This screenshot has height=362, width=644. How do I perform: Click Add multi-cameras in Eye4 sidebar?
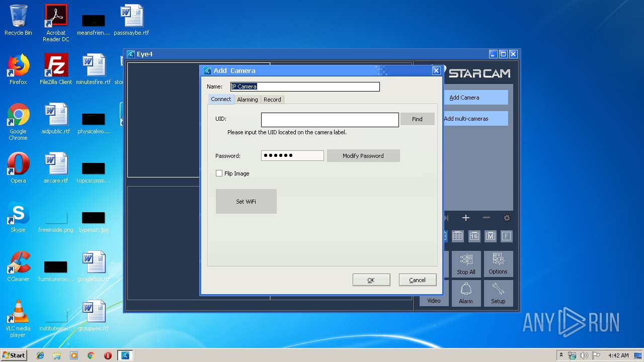coord(475,119)
